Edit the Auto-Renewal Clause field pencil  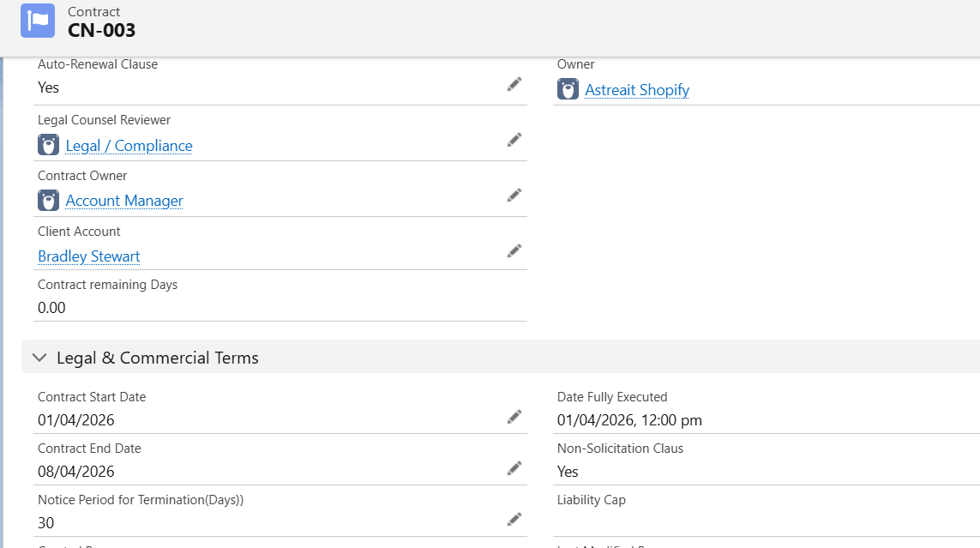[514, 84]
